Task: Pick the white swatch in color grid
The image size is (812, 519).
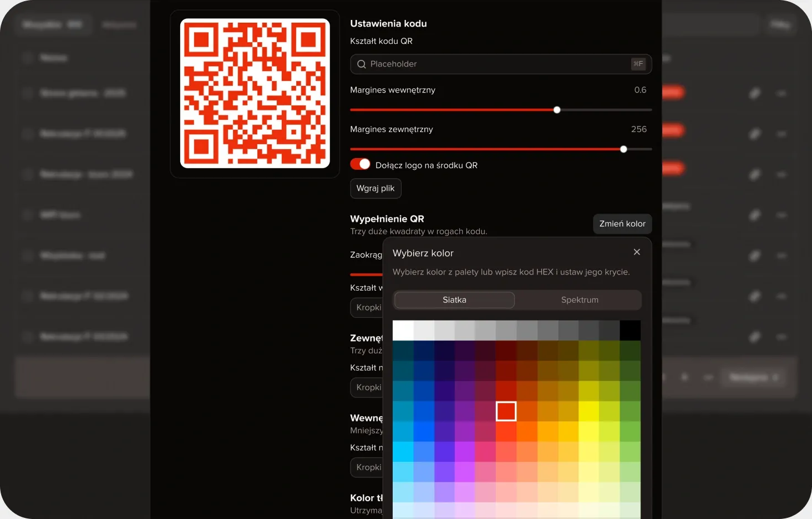Action: click(403, 330)
